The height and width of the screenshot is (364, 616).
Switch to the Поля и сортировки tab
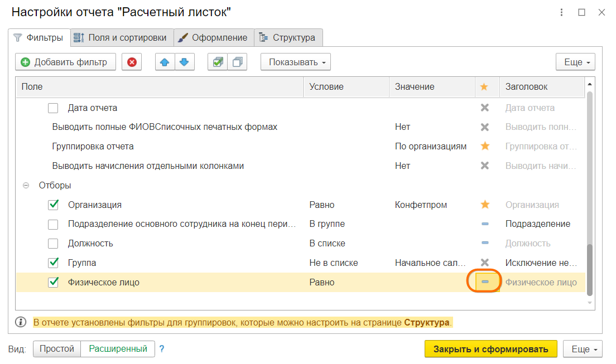(122, 38)
